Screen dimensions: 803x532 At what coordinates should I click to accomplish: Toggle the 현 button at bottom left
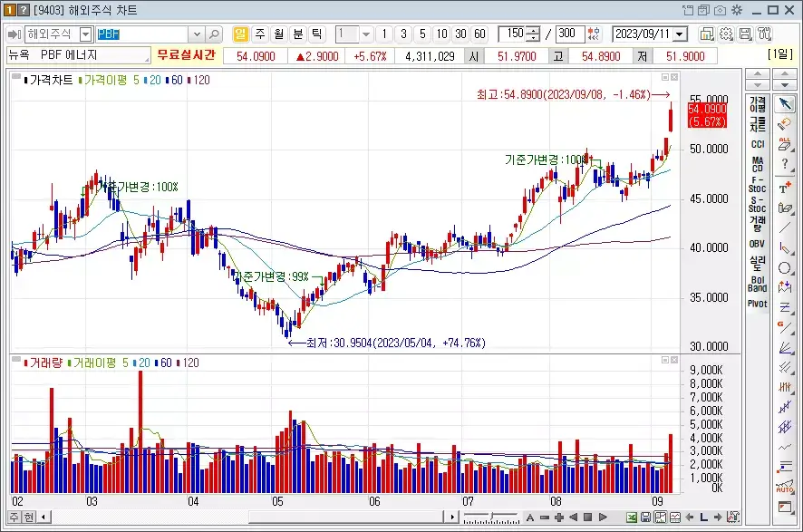pos(29,517)
